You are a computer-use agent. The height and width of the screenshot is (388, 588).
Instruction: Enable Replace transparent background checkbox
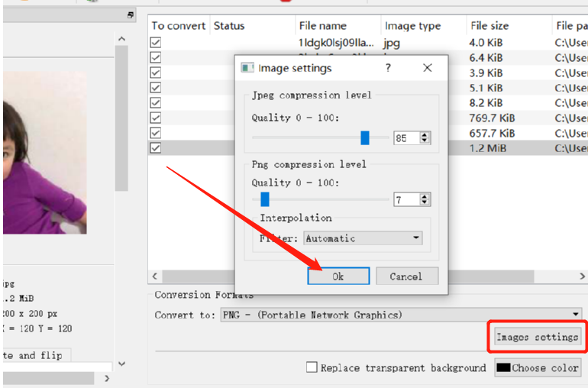pos(312,367)
